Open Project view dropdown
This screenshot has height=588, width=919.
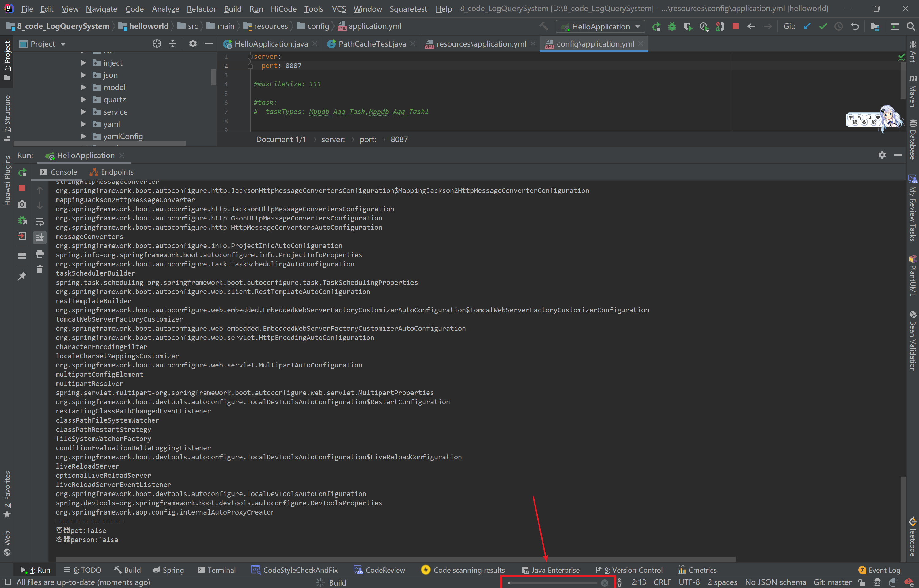pyautogui.click(x=43, y=44)
